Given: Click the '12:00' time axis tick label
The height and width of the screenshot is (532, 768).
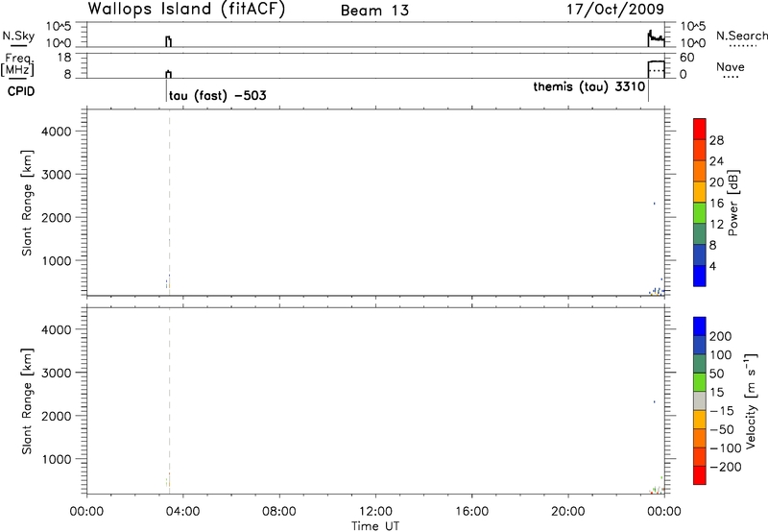Looking at the screenshot, I should coord(375,512).
